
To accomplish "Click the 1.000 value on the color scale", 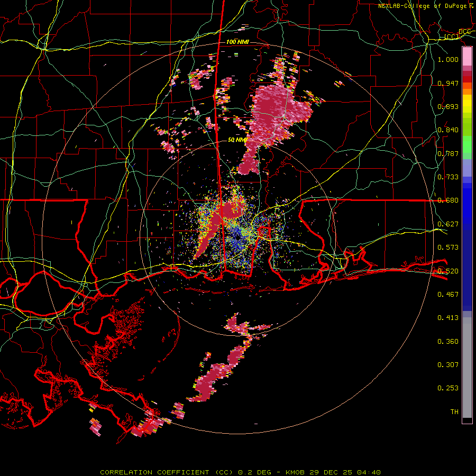I will 448,59.
